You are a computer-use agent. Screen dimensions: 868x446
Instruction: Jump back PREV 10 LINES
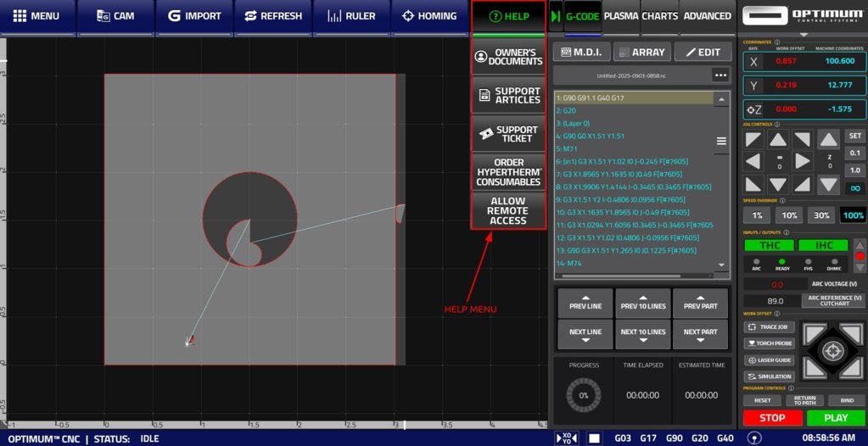(642, 303)
